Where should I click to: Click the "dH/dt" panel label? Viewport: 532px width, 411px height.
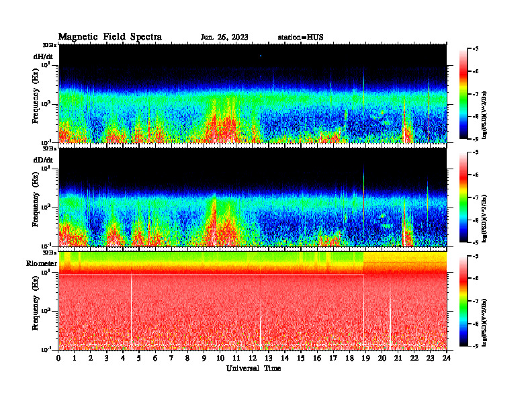(43, 55)
